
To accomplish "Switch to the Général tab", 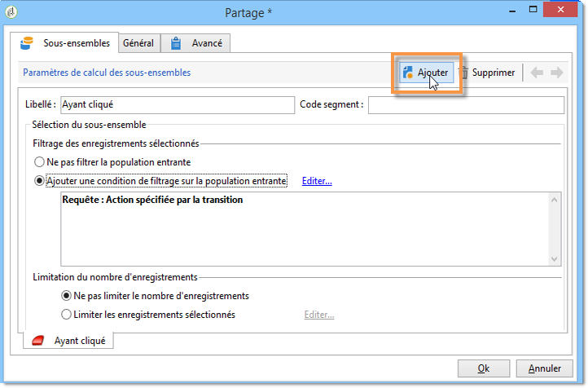I will tap(138, 43).
